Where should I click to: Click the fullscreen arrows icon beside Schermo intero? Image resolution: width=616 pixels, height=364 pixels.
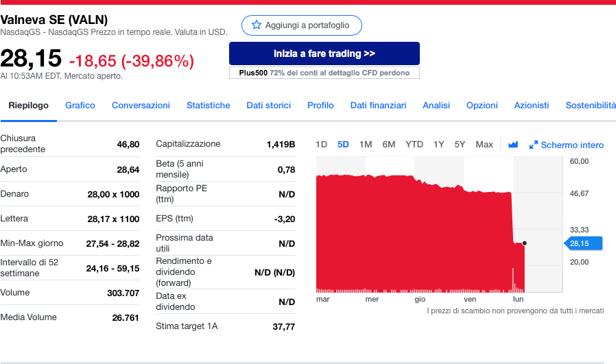[x=533, y=145]
